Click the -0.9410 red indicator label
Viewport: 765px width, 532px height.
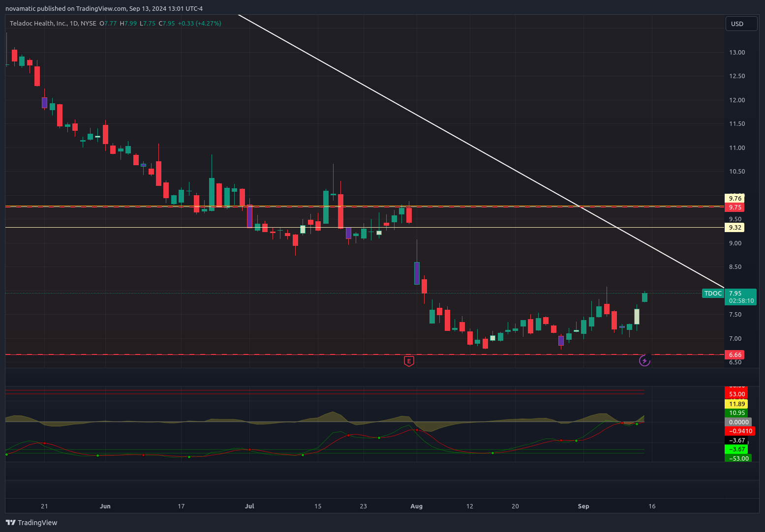740,431
